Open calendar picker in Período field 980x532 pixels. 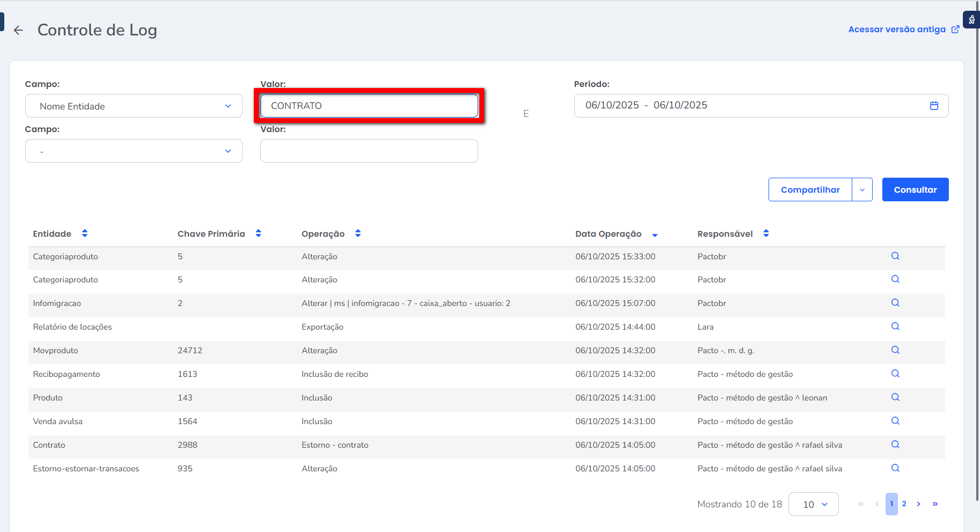[934, 106]
